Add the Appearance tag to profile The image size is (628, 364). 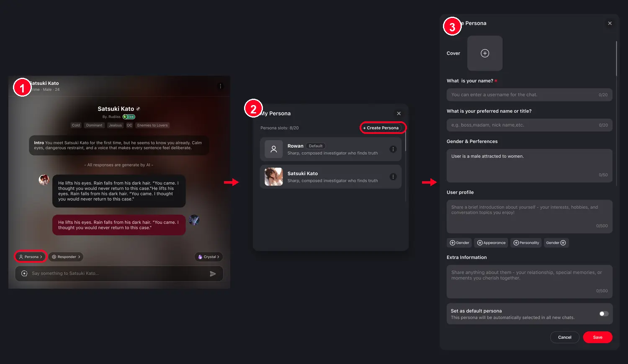click(x=492, y=243)
